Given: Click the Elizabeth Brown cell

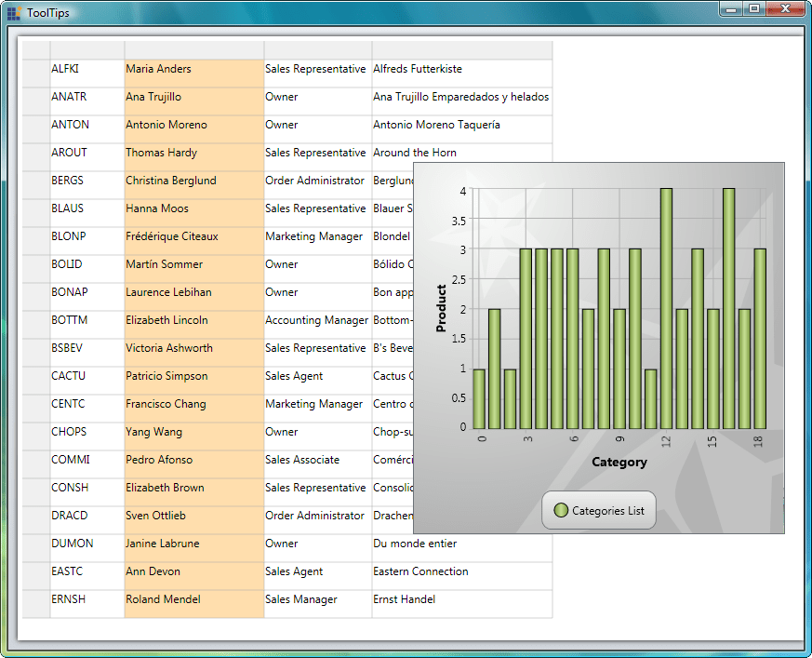Looking at the screenshot, I should 194,493.
